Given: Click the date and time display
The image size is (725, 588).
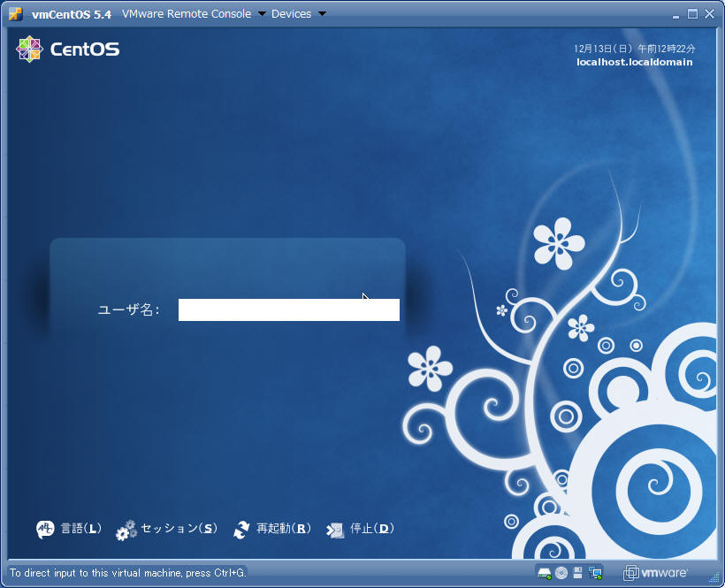Looking at the screenshot, I should [x=634, y=49].
